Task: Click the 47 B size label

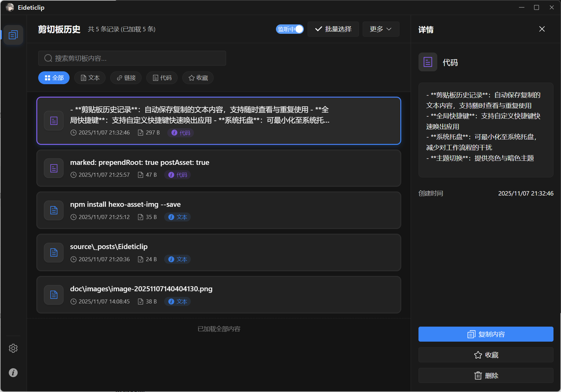Action: pyautogui.click(x=151, y=175)
